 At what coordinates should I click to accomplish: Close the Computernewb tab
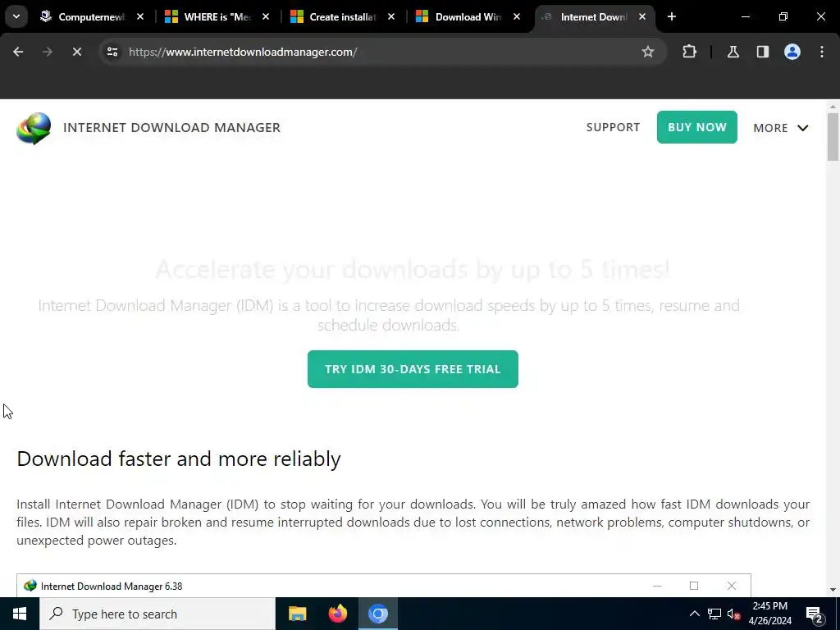tap(140, 16)
